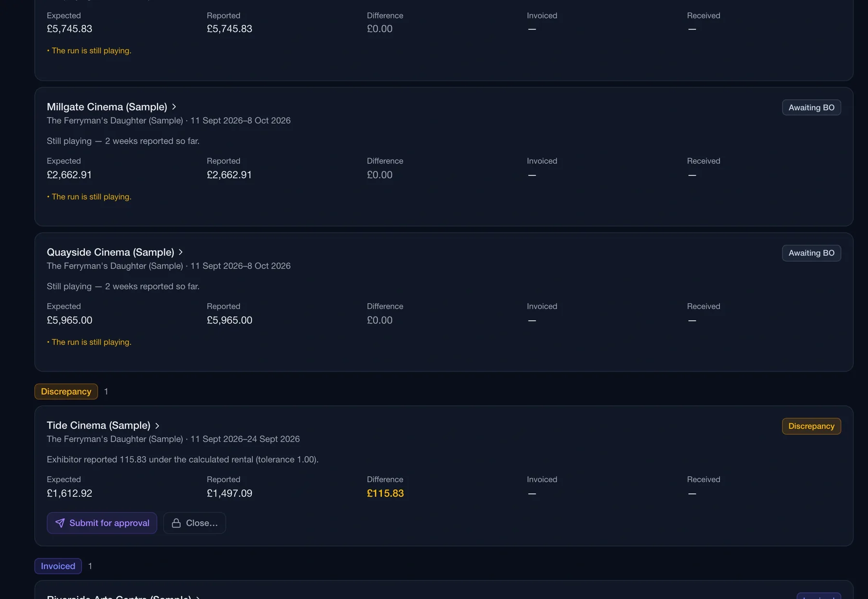868x599 pixels.
Task: Click 'The run is still playing.' under Quayside
Action: click(x=89, y=342)
